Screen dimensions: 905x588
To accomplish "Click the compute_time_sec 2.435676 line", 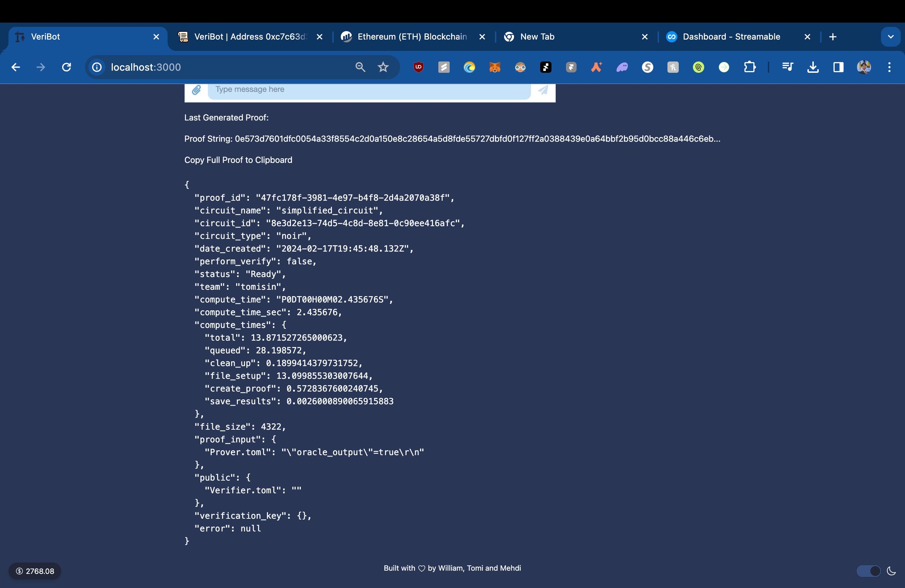I will pos(268,312).
